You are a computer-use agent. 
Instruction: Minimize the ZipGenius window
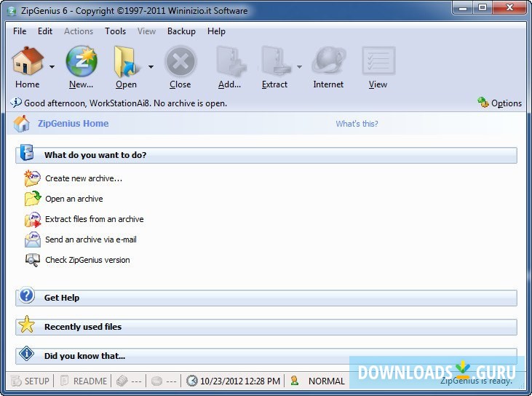pyautogui.click(x=462, y=8)
